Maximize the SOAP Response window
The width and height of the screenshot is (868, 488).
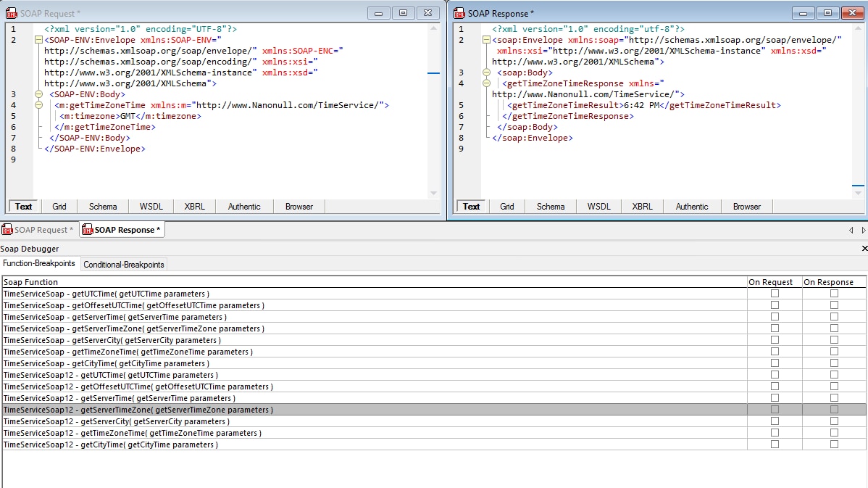[828, 13]
